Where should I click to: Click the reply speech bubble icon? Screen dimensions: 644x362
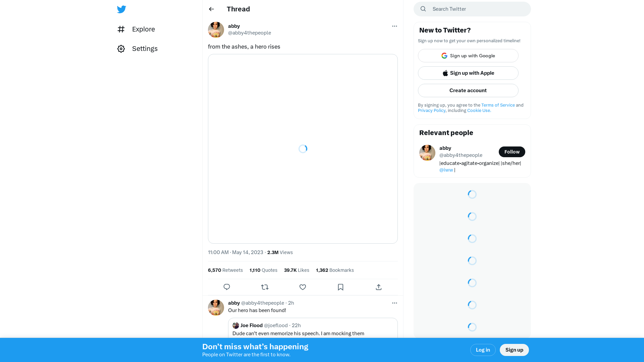(227, 287)
